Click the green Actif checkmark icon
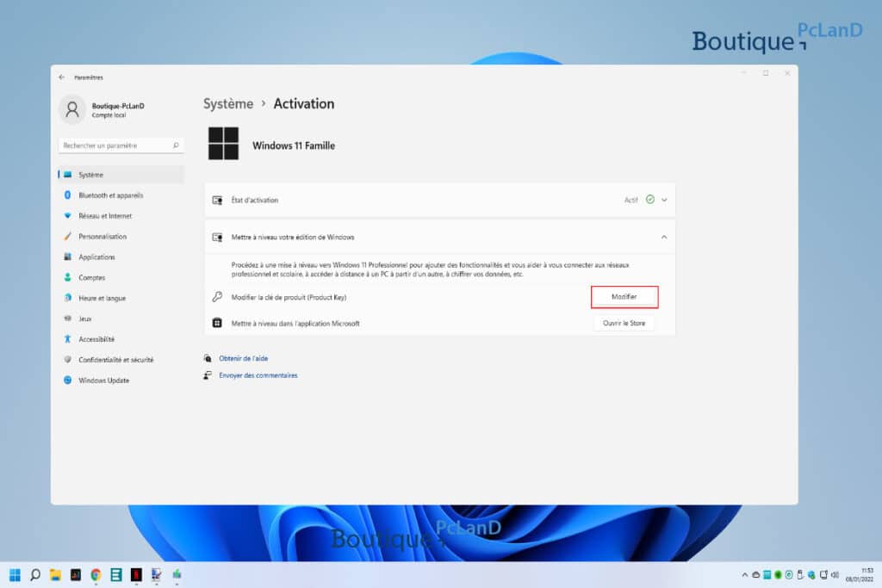This screenshot has width=882, height=588. click(650, 200)
